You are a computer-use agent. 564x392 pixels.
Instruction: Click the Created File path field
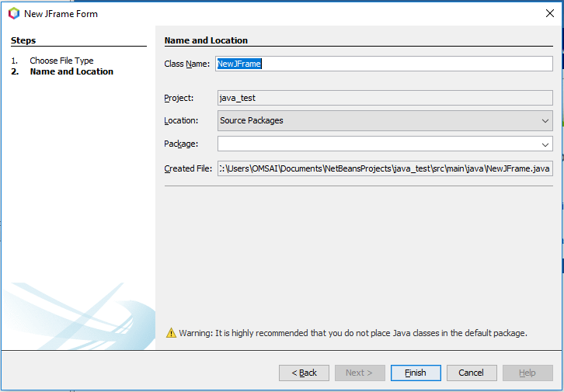[x=385, y=168]
